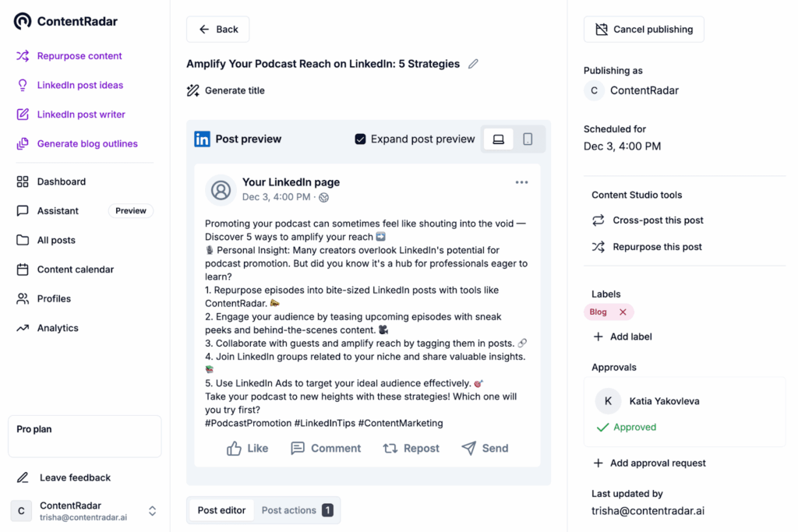Uncheck Expand post preview checkbox
Viewport: 798px width, 532px height.
point(360,139)
